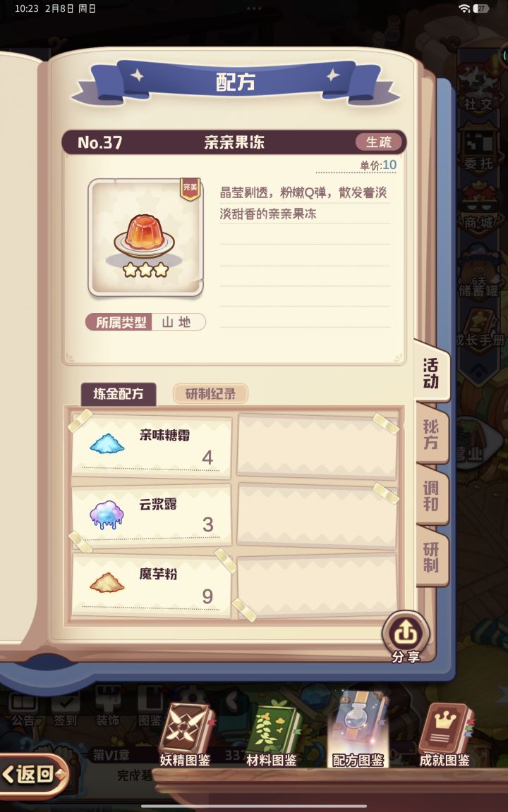Image resolution: width=508 pixels, height=812 pixels.
Task: Select the 冻金配方 tab
Action: click(x=119, y=394)
